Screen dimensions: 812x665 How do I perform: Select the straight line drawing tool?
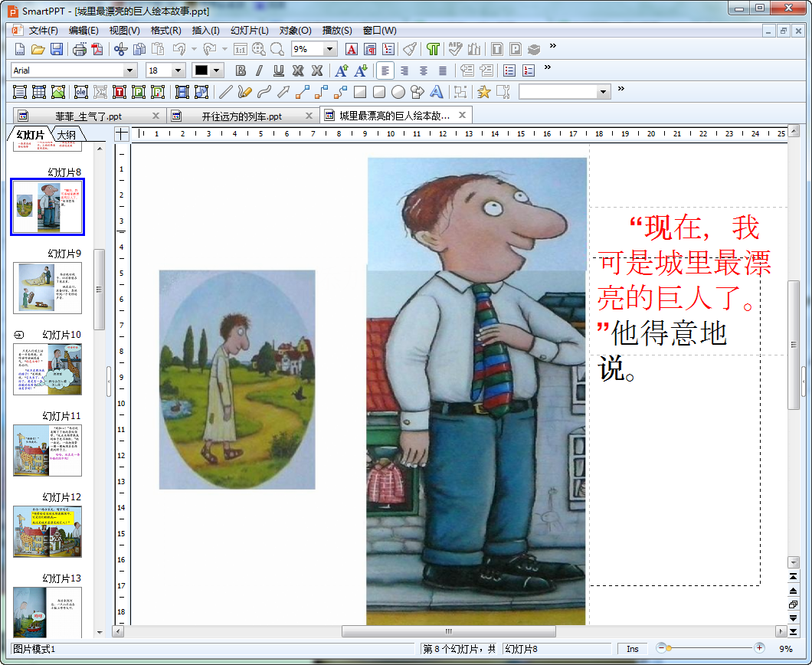225,92
